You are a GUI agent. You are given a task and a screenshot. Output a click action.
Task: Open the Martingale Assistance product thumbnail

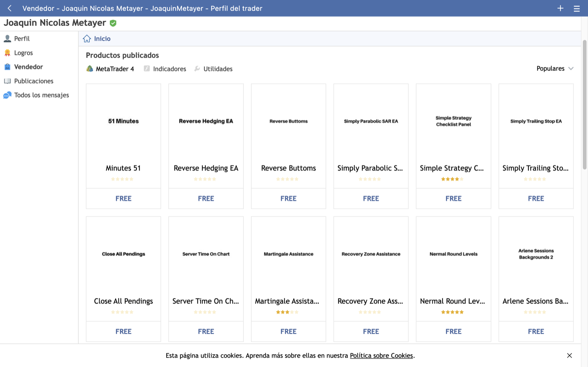tap(289, 254)
